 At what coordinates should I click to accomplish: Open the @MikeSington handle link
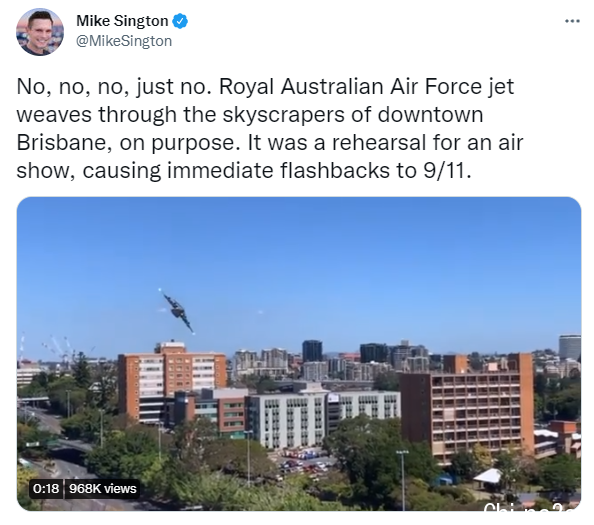pos(124,41)
